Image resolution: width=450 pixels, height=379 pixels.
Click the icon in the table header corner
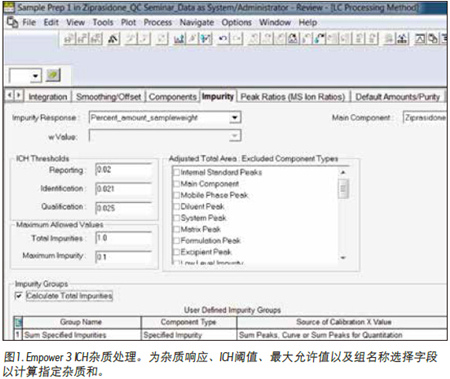click(18, 322)
